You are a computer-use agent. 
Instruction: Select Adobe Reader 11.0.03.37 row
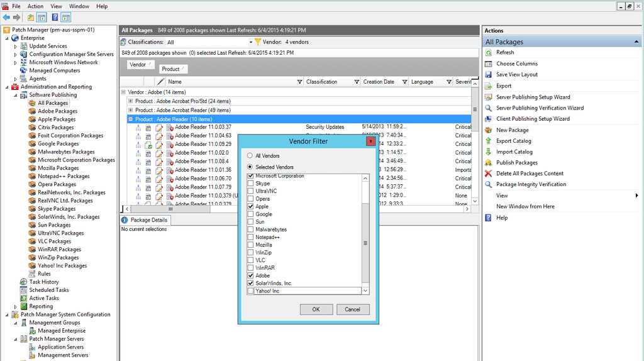[300, 127]
